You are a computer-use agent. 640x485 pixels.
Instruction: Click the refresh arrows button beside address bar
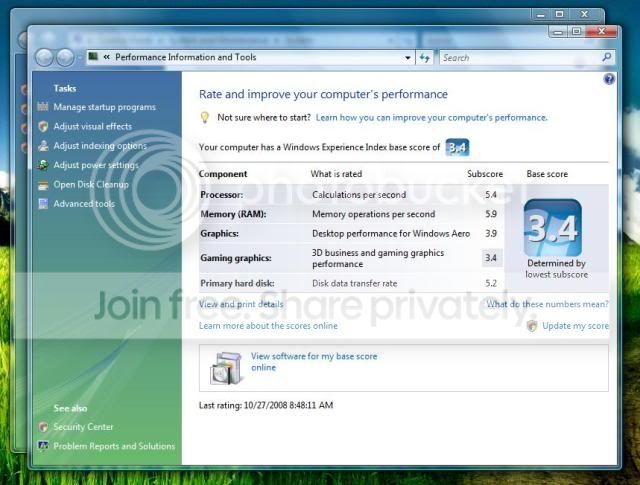tap(424, 58)
